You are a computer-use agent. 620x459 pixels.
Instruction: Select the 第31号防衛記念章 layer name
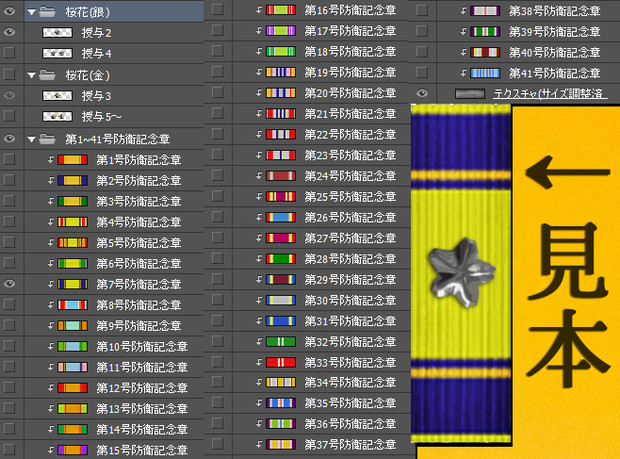coord(350,321)
